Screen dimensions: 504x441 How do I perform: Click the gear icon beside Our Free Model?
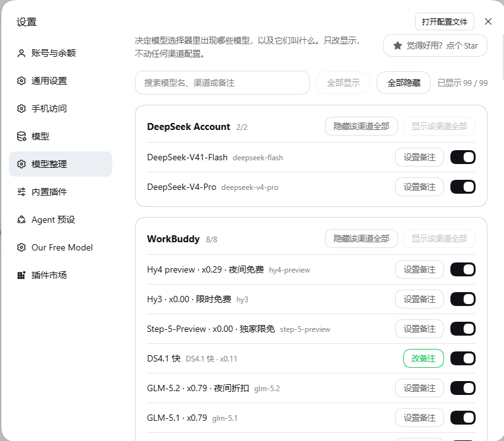21,247
